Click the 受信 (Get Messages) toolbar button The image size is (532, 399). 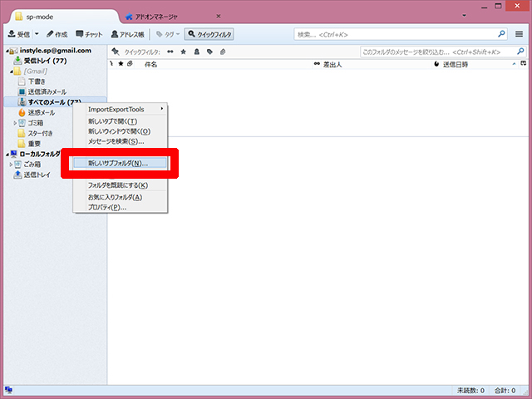19,34
